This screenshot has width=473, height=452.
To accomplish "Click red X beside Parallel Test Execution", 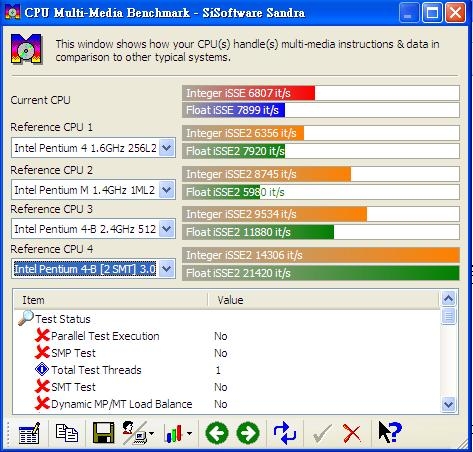I will (x=42, y=336).
